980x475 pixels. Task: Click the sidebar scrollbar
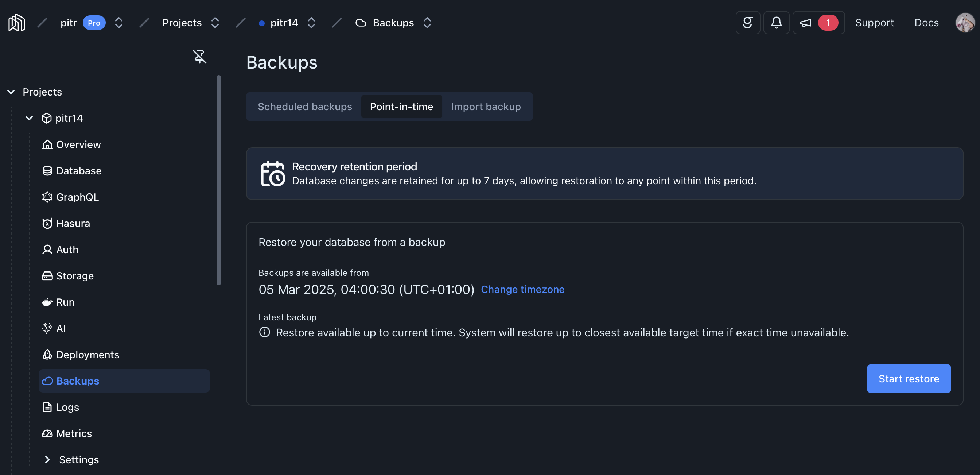[x=218, y=181]
